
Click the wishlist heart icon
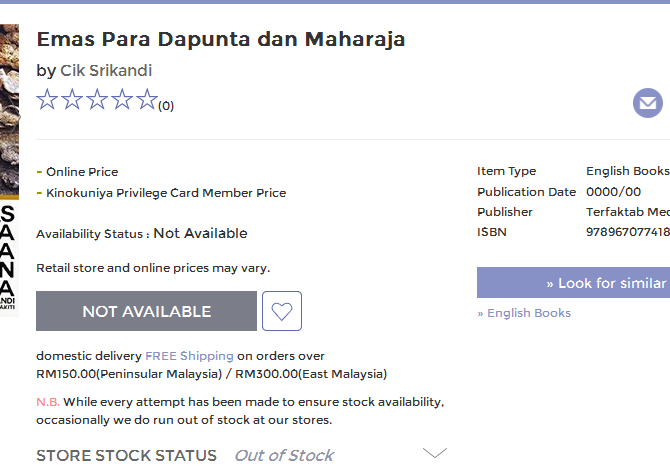pyautogui.click(x=282, y=311)
